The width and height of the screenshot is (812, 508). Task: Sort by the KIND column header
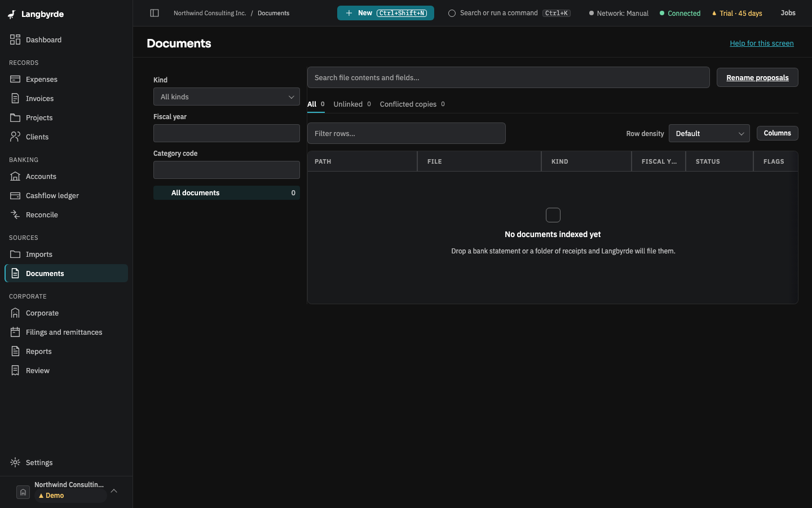click(586, 161)
